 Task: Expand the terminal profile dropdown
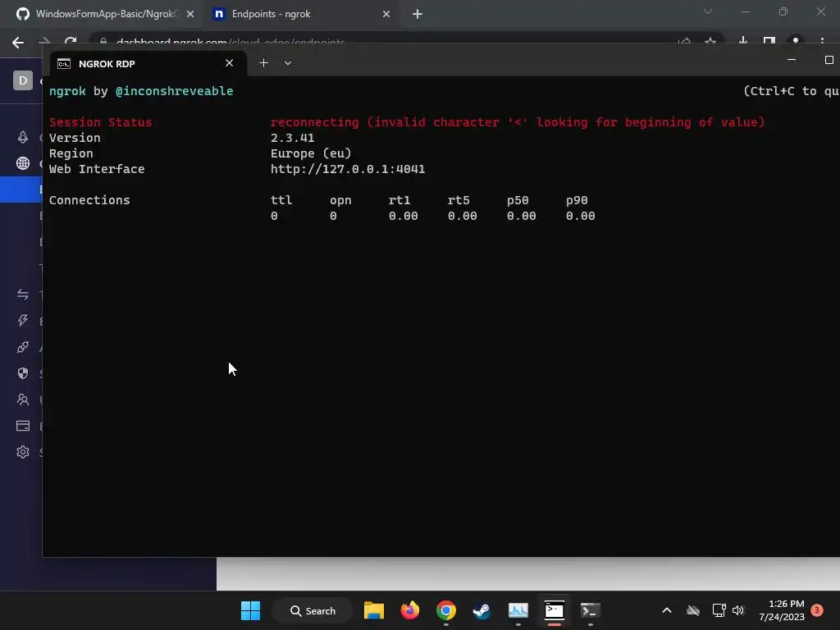288,63
